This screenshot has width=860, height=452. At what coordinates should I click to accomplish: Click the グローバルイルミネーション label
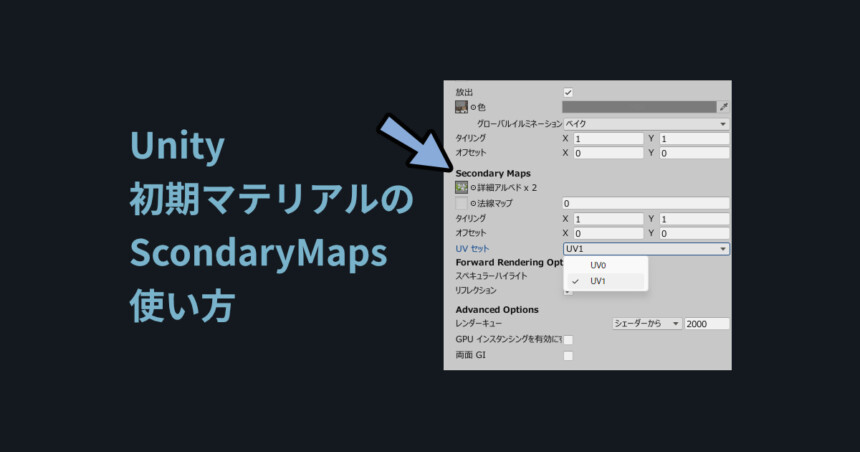(519, 124)
